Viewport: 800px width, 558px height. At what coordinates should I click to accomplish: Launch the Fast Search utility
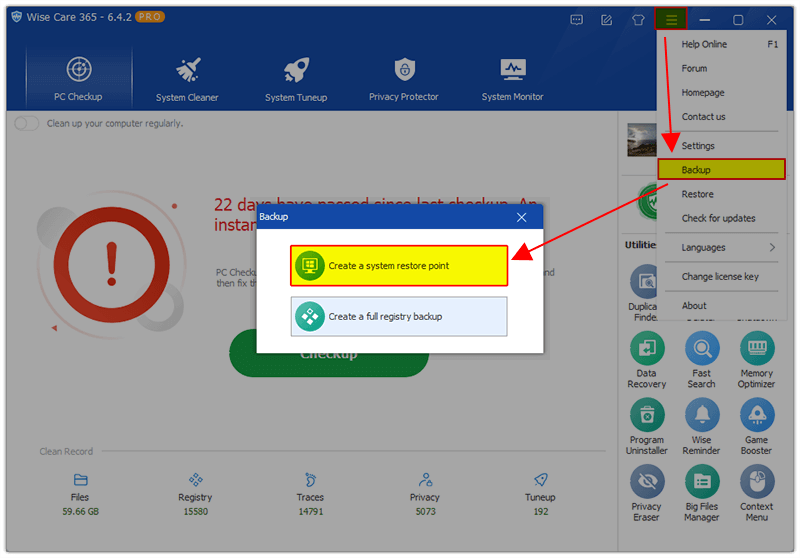[702, 360]
